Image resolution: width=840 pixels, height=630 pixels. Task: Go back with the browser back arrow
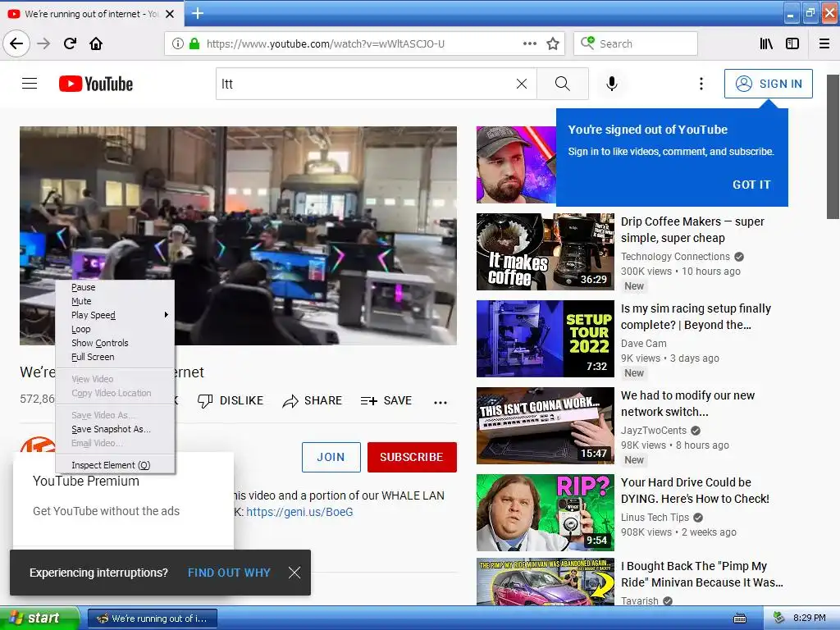pos(16,43)
